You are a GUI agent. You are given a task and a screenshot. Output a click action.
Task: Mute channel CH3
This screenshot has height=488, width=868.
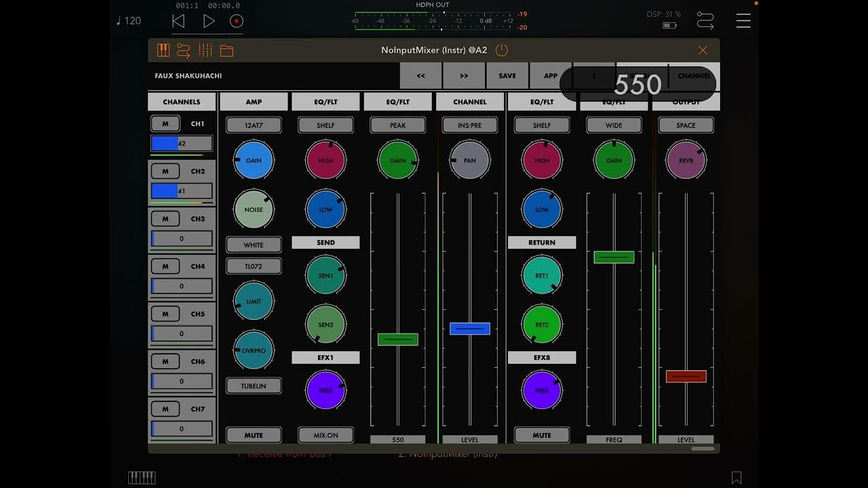point(165,219)
